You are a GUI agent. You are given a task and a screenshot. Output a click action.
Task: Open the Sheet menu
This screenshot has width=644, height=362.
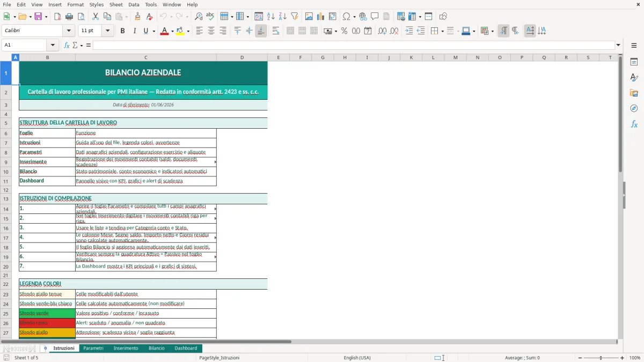(x=116, y=4)
